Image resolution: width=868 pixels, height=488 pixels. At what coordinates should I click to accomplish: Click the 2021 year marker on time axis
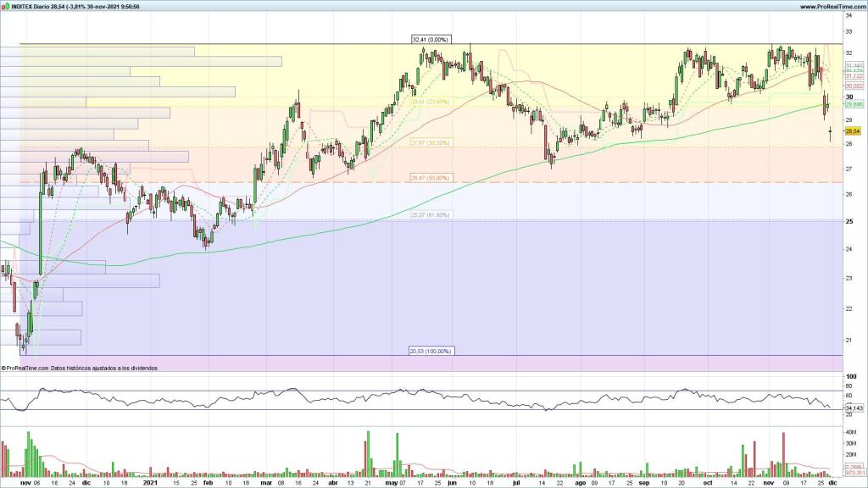pyautogui.click(x=150, y=483)
